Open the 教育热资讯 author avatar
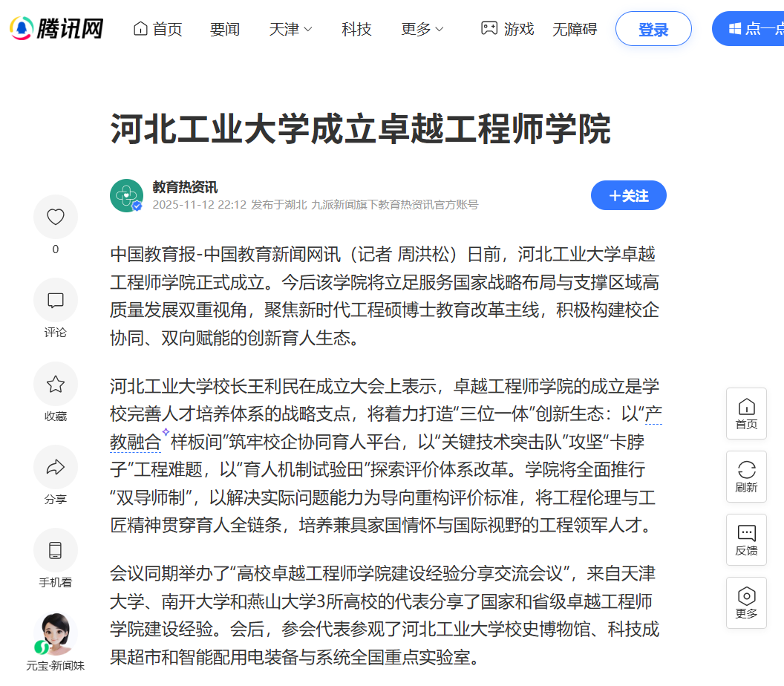This screenshot has width=784, height=686. coord(126,195)
